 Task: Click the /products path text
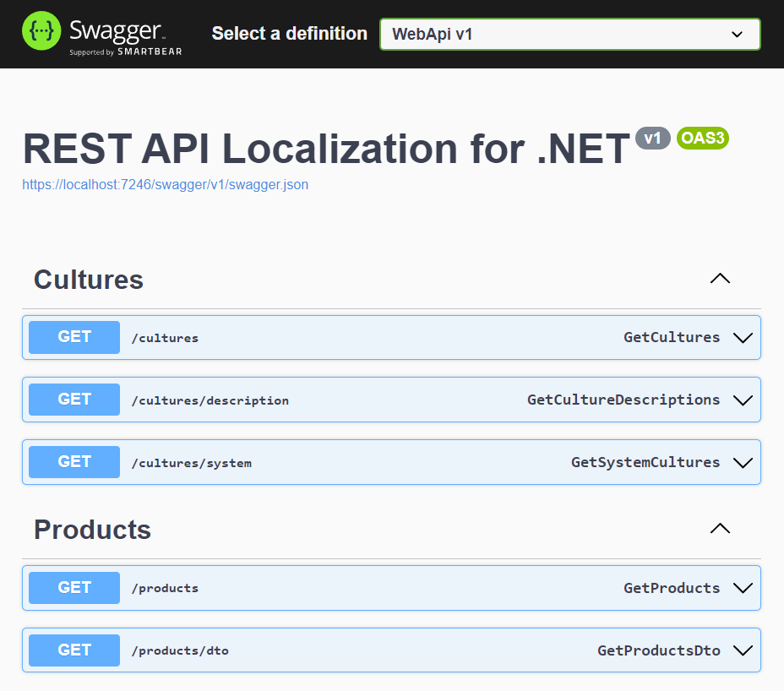pyautogui.click(x=165, y=589)
